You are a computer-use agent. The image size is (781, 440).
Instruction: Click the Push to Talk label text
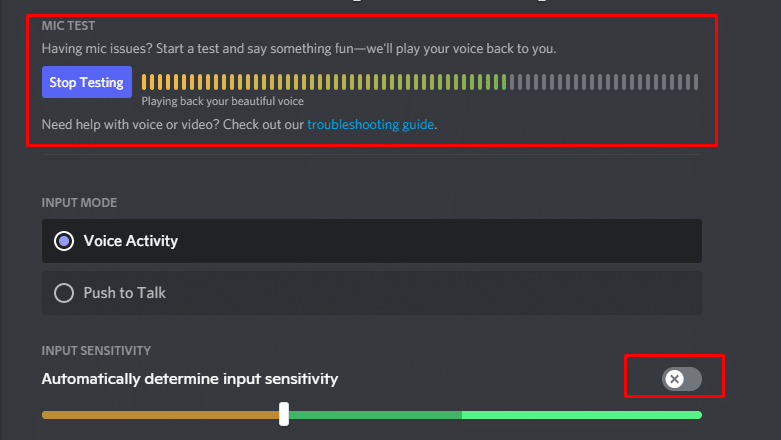tap(125, 293)
